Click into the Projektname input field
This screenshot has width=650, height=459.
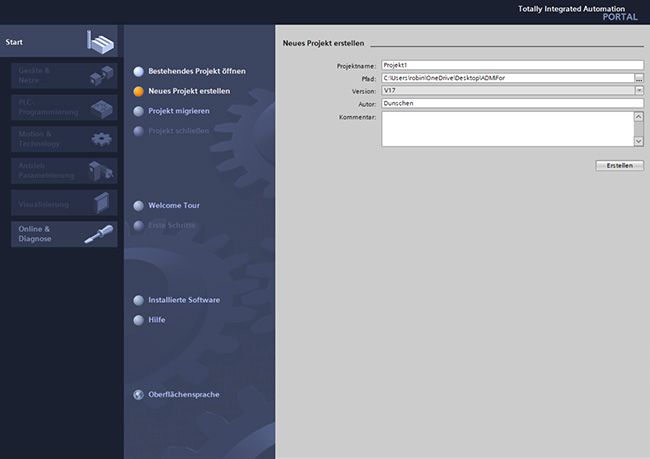[510, 65]
